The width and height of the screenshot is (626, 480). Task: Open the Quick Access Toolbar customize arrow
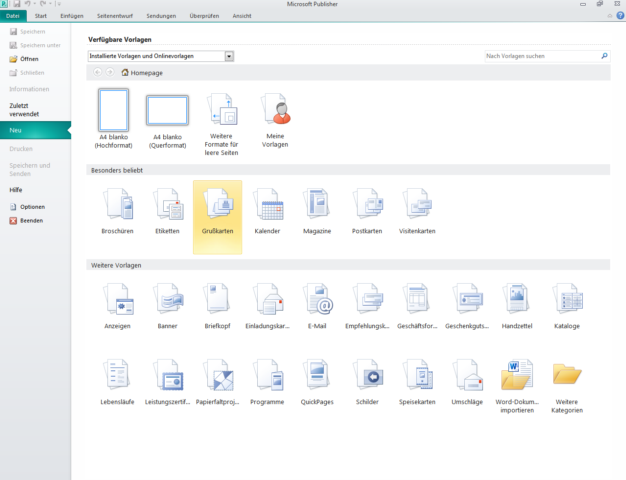pos(59,4)
